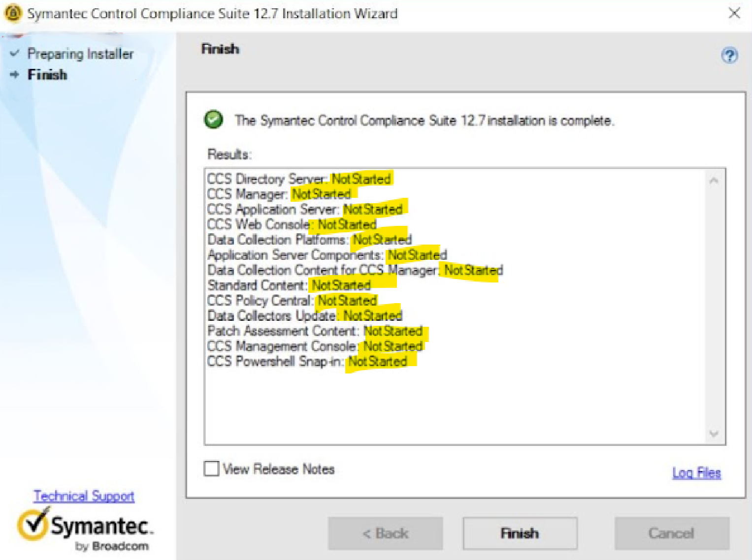752x560 pixels.
Task: Click the Finish page heading
Action: pos(220,49)
